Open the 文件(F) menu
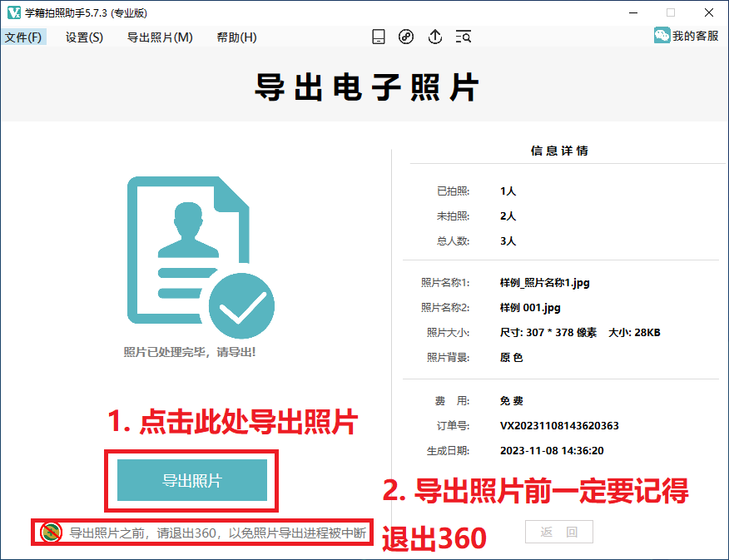This screenshot has width=729, height=560. [23, 37]
